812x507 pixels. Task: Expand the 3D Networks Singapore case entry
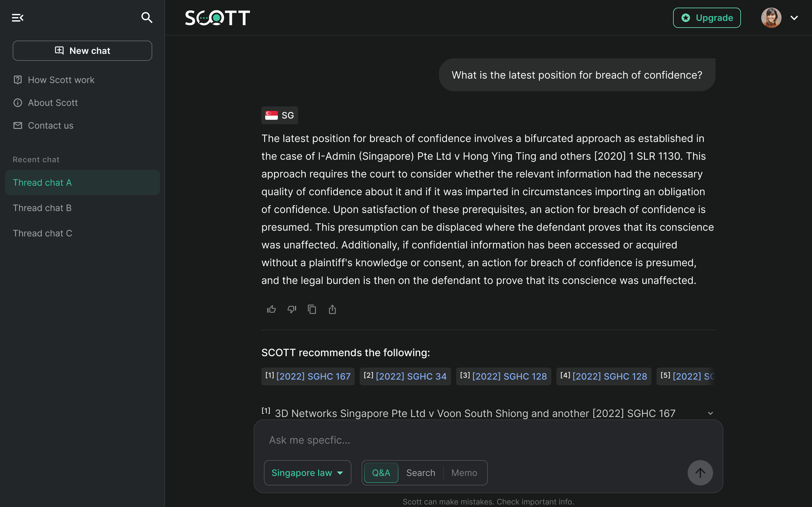coord(710,414)
